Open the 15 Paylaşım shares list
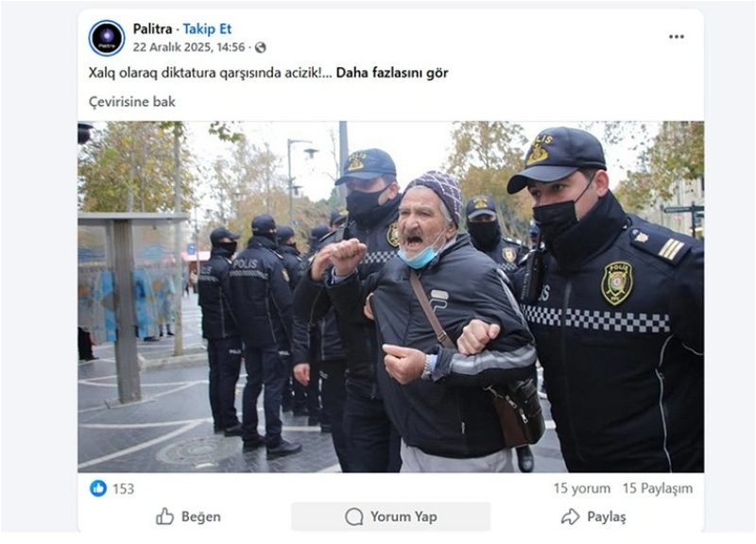Image resolution: width=756 pixels, height=544 pixels. (657, 488)
